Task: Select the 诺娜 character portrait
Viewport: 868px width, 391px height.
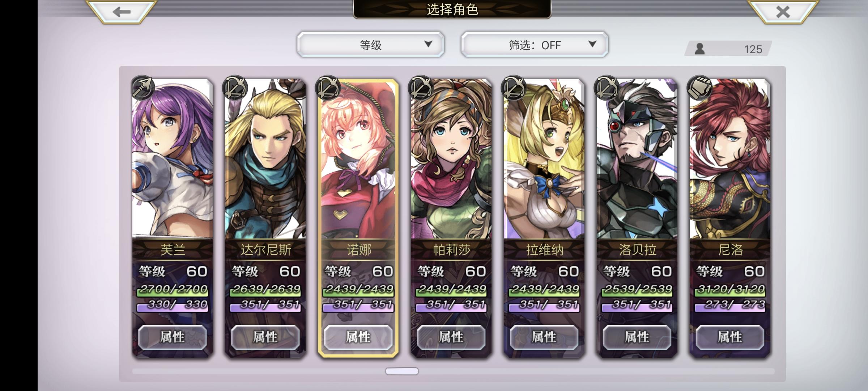Action: pos(358,159)
